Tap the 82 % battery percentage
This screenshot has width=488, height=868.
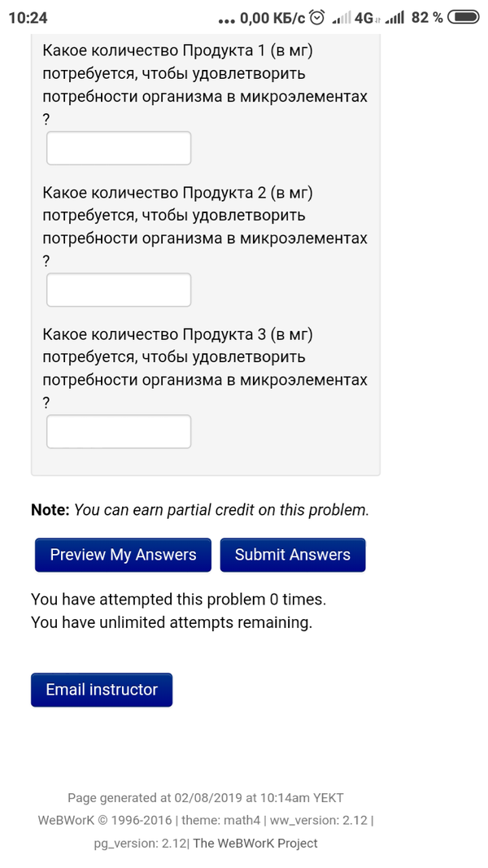tap(428, 17)
